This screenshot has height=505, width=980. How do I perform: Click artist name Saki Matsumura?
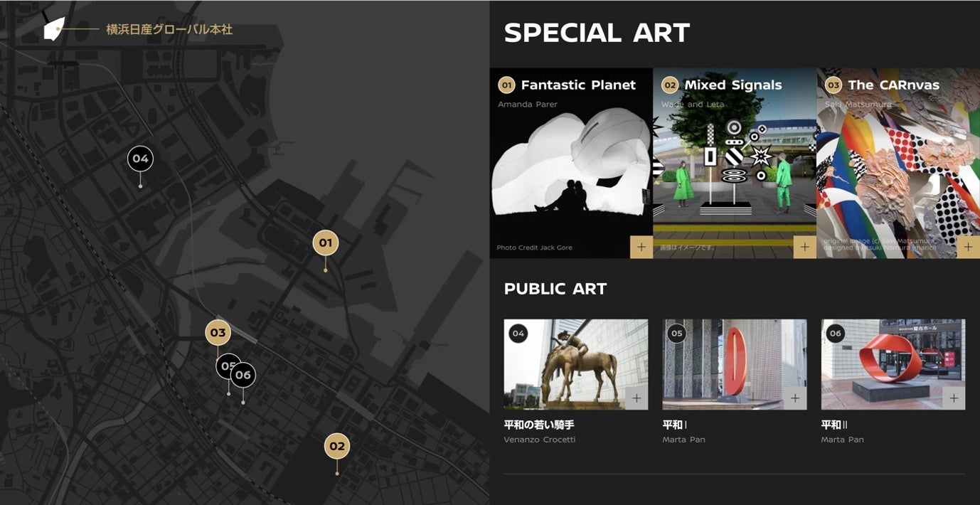pyautogui.click(x=858, y=105)
